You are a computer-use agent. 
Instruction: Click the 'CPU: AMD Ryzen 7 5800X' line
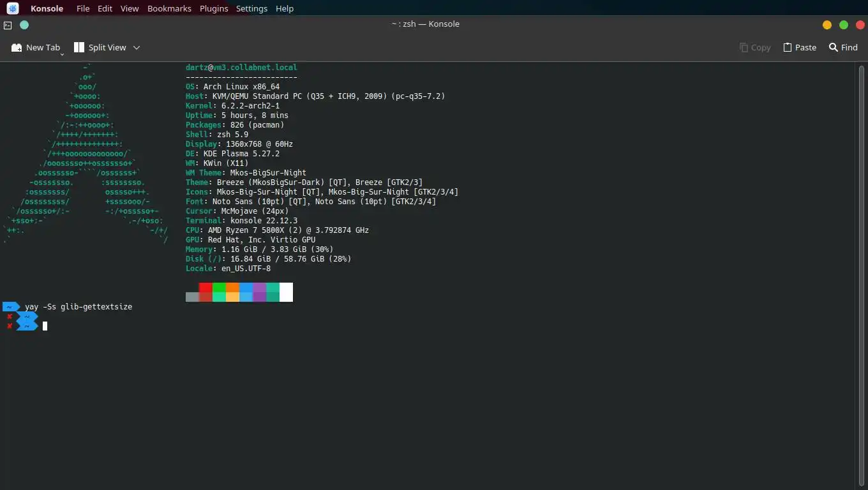pyautogui.click(x=277, y=230)
